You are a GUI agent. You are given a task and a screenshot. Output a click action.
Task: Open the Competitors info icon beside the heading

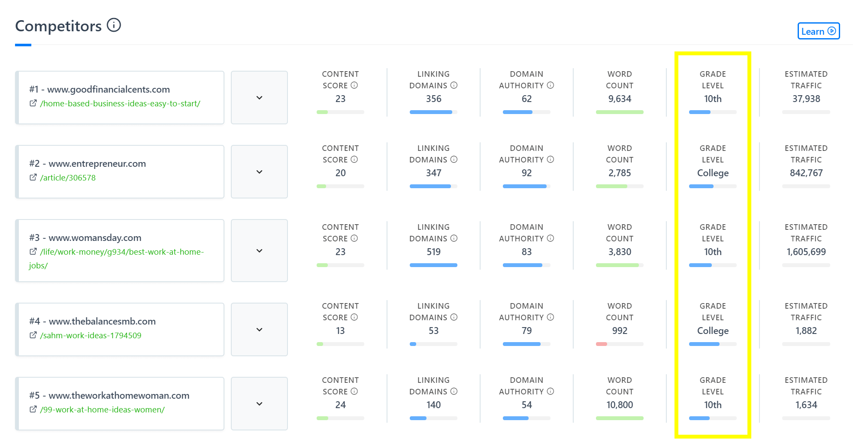click(114, 25)
